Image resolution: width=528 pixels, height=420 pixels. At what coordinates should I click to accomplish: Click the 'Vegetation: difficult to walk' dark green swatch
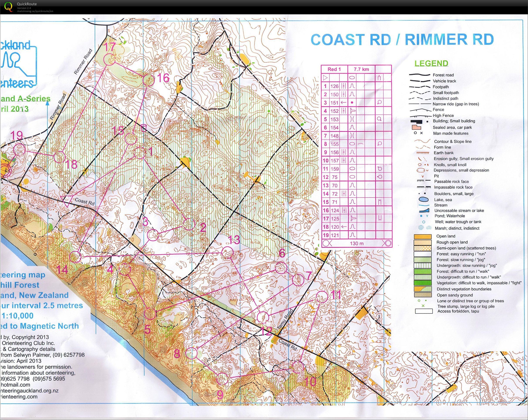tap(423, 283)
